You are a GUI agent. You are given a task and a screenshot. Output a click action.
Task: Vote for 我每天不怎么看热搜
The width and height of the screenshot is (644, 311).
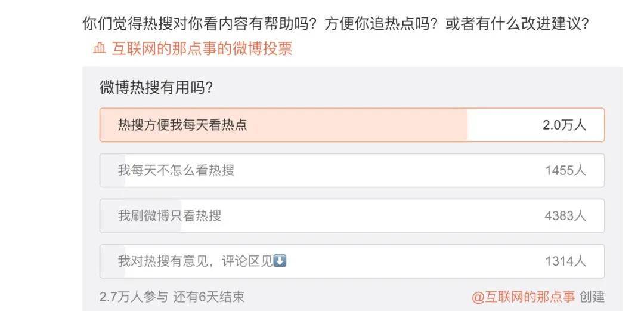coord(176,171)
